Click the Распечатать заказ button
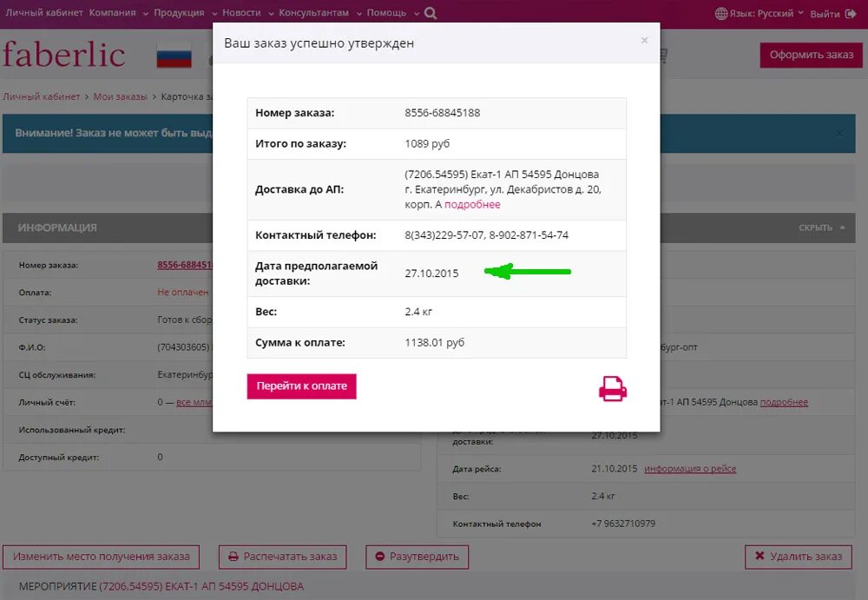The height and width of the screenshot is (600, 868). (282, 557)
